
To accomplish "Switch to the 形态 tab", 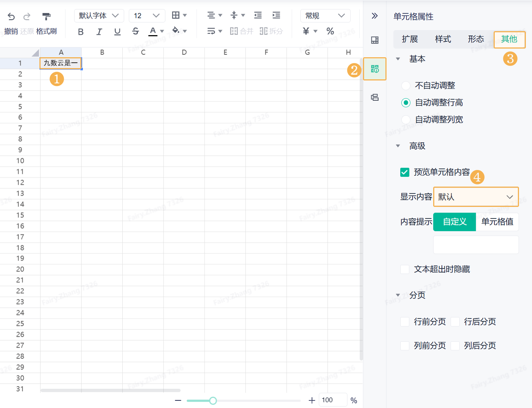I will [476, 39].
